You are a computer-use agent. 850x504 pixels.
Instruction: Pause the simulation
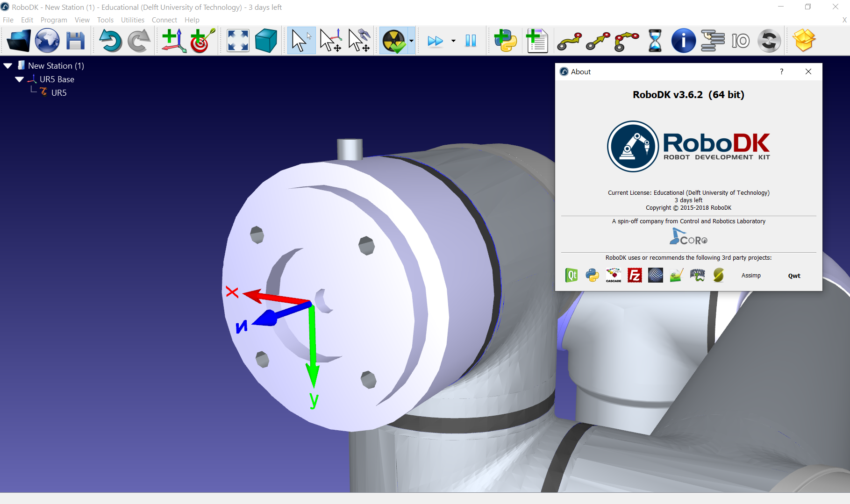pos(471,41)
